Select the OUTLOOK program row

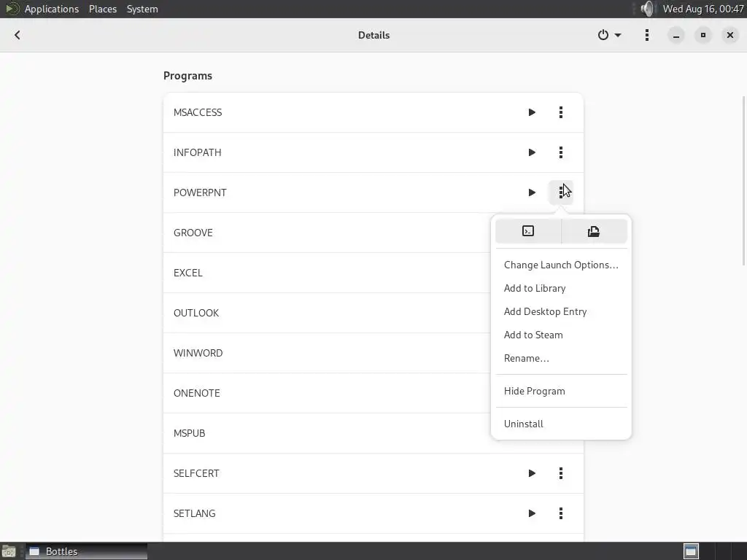click(x=373, y=313)
